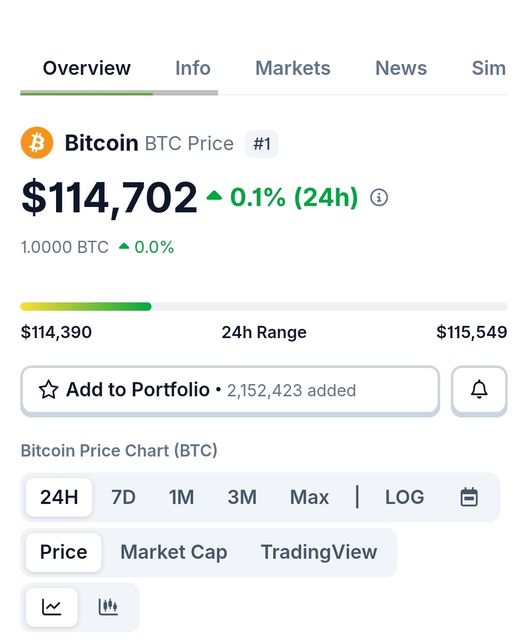The height and width of the screenshot is (640, 528).
Task: Switch to the News tab
Action: [x=401, y=68]
